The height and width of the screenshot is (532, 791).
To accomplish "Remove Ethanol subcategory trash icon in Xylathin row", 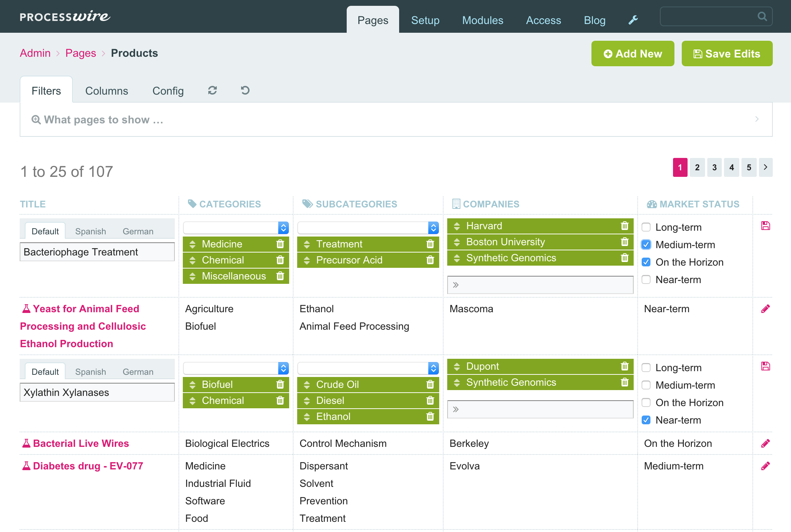I will tap(430, 416).
